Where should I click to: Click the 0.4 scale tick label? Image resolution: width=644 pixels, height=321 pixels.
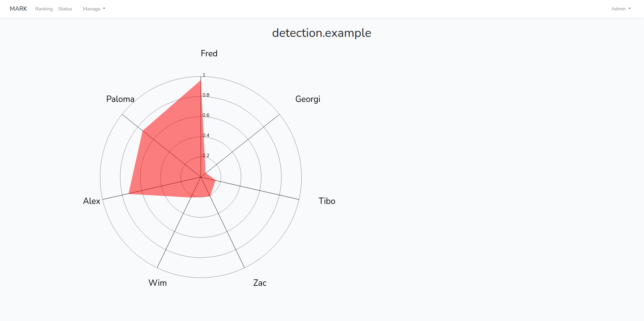pyautogui.click(x=206, y=135)
